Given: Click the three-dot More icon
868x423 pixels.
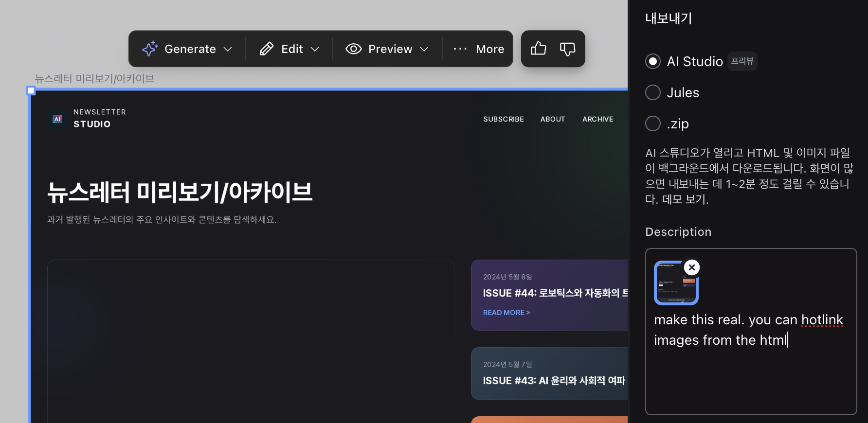Looking at the screenshot, I should (x=460, y=49).
